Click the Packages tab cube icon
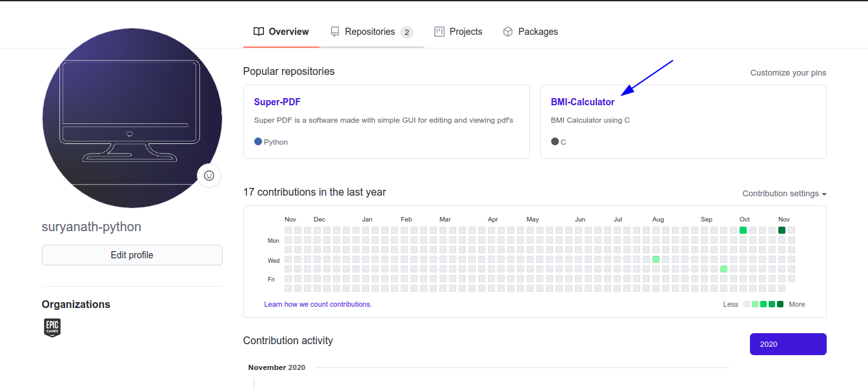 pyautogui.click(x=508, y=32)
